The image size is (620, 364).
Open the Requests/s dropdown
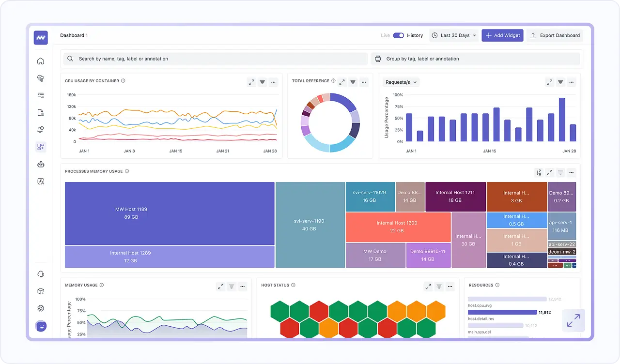tap(401, 82)
